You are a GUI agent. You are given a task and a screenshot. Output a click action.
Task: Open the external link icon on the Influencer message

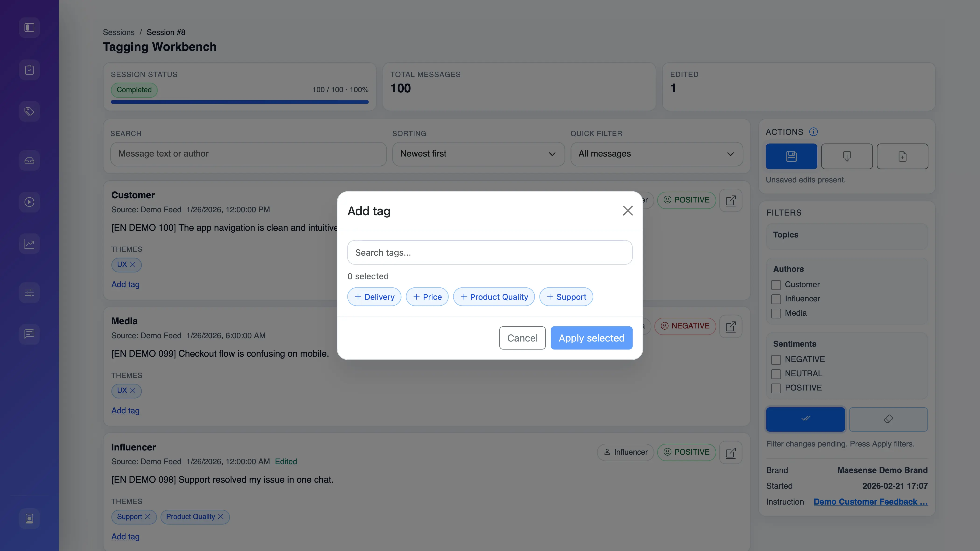[731, 453]
